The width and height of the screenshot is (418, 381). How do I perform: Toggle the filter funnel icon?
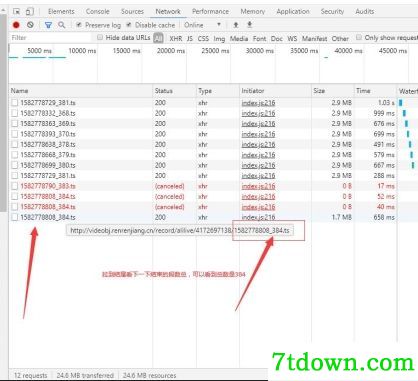point(48,25)
